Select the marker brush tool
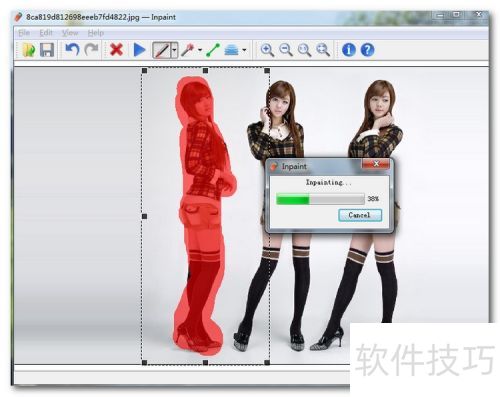Screen dimensions: 500x397 tap(162, 50)
